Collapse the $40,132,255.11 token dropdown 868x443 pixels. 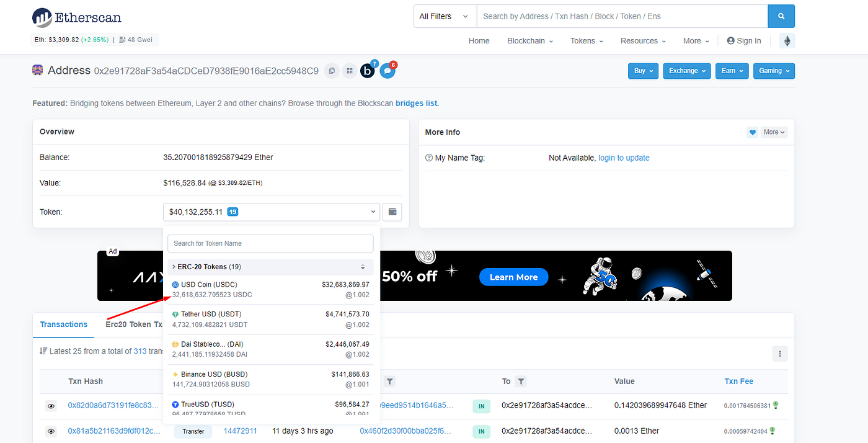click(272, 212)
